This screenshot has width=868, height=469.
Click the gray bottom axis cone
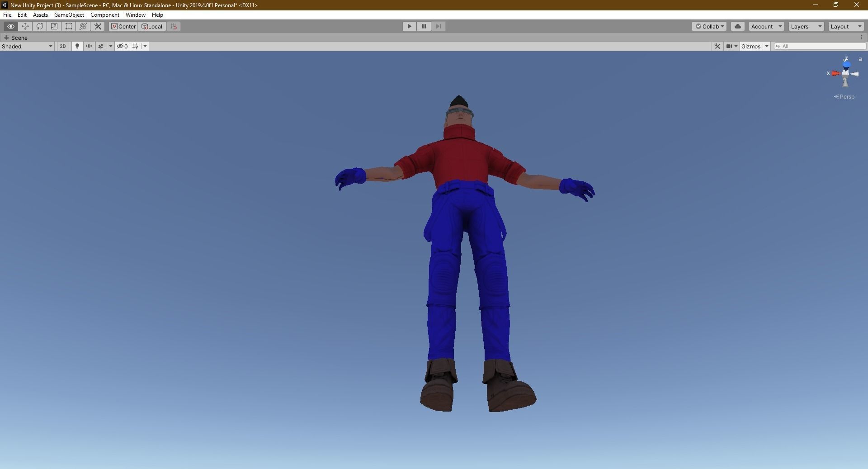tap(845, 82)
